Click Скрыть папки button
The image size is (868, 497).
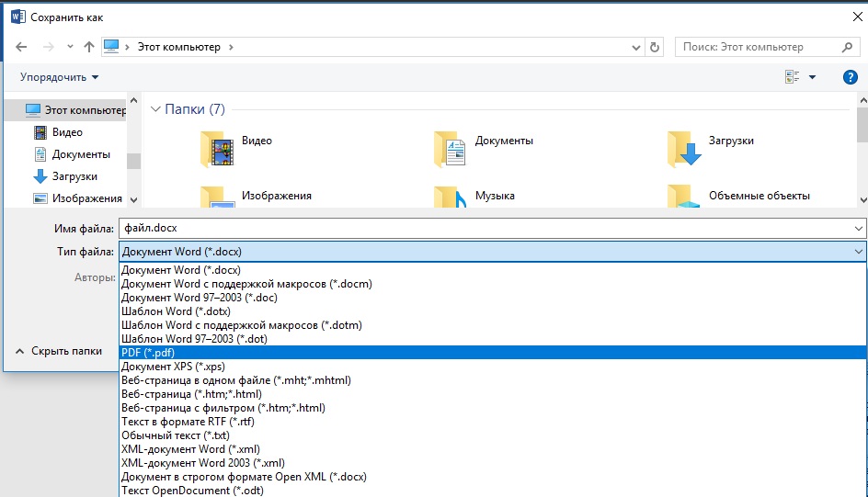59,351
